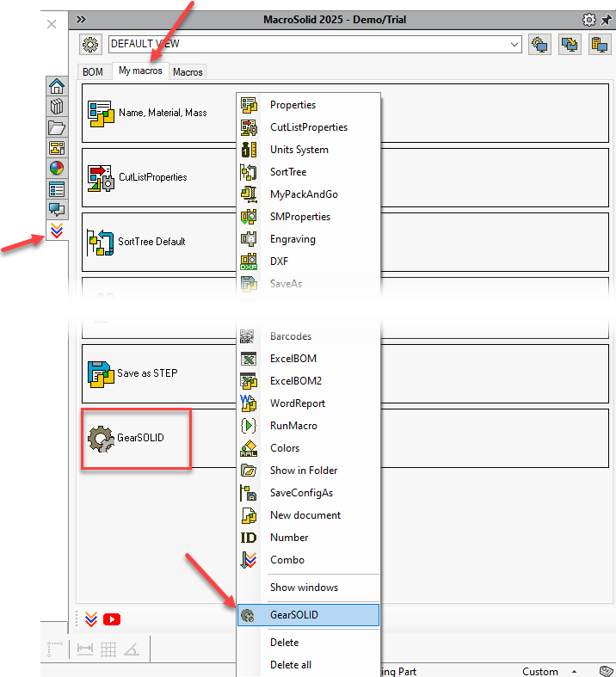Click the angle measurement toolbar icon

click(x=132, y=649)
